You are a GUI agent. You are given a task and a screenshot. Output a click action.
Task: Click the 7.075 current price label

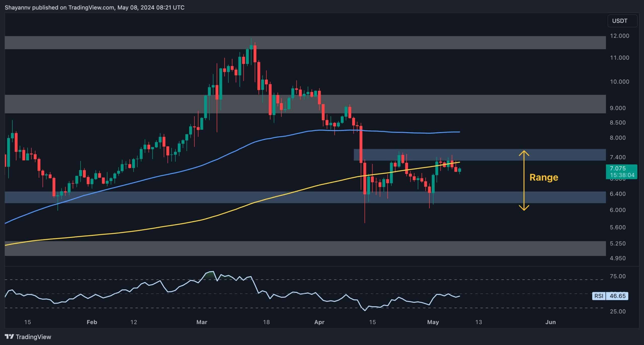tap(618, 168)
